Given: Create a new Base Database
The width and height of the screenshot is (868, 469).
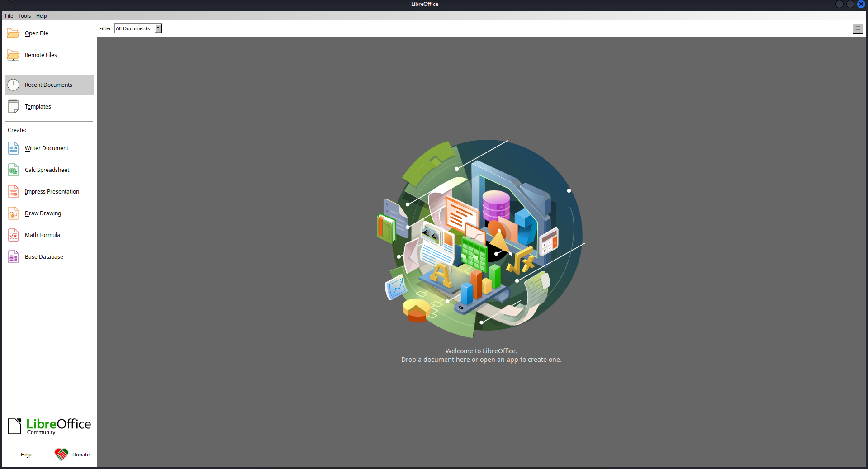Looking at the screenshot, I should [x=44, y=257].
